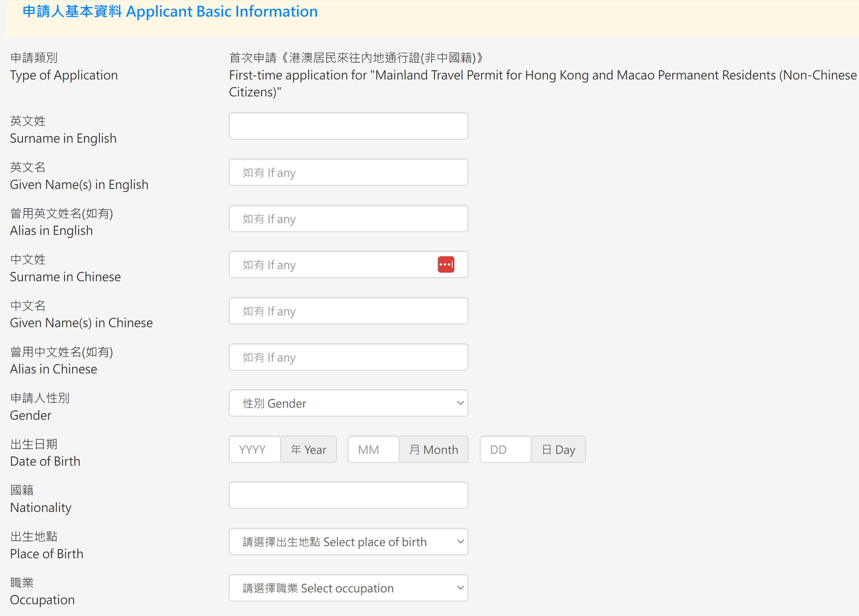The height and width of the screenshot is (616, 859).
Task: Click the Applicant Basic Information heading
Action: click(170, 11)
